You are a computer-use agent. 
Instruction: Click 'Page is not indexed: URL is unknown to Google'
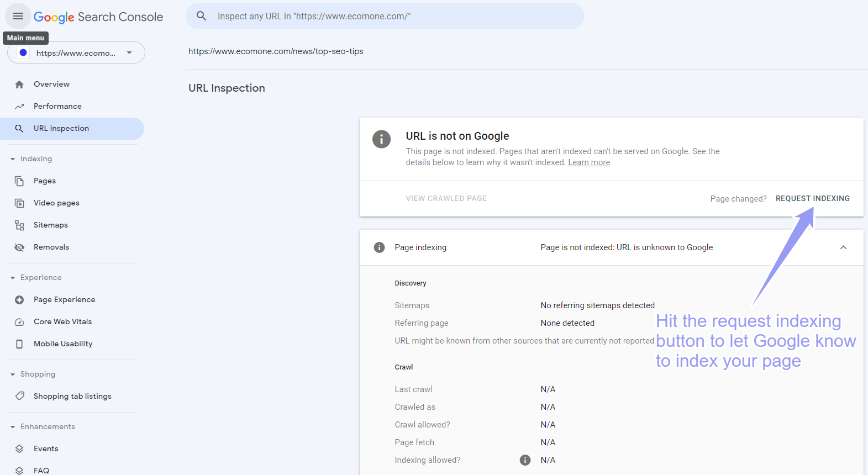[627, 247]
